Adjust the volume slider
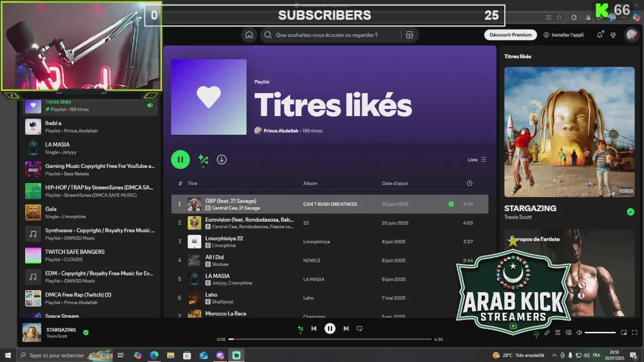This screenshot has height=362, width=644. click(600, 332)
